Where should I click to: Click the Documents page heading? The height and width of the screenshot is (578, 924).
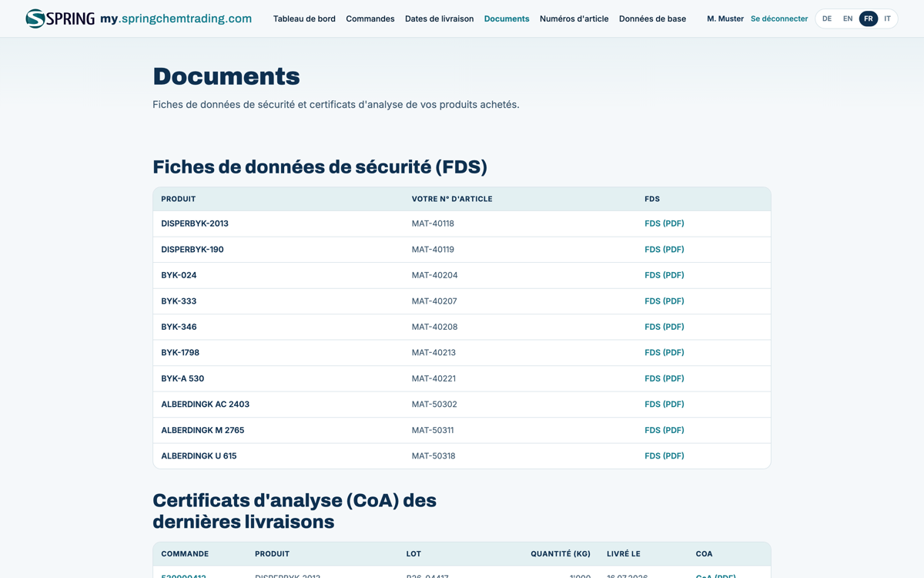coord(226,76)
